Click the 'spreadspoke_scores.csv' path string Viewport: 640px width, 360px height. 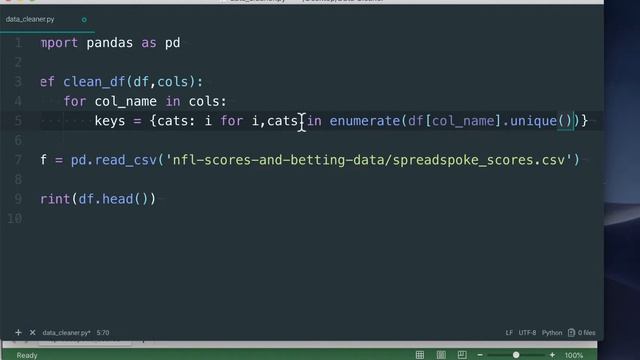point(479,160)
